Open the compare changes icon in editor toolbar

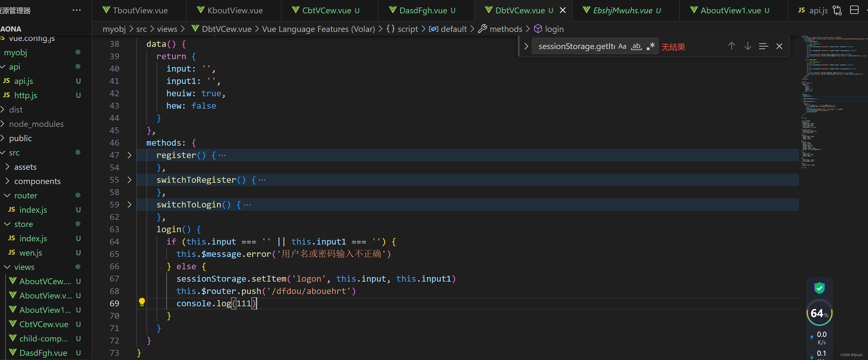[837, 10]
